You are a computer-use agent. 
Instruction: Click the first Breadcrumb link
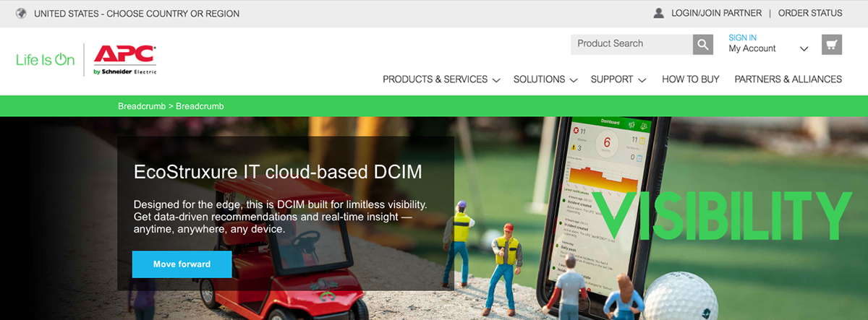coord(142,106)
